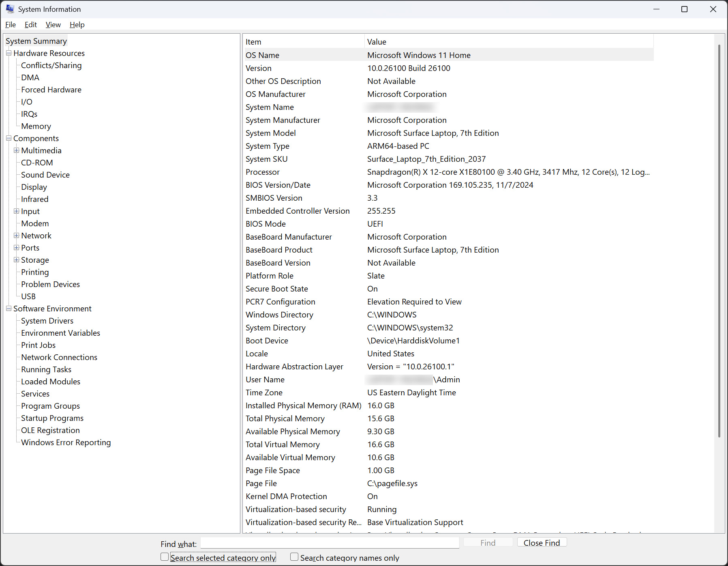Open the View menu
This screenshot has height=566, width=728.
click(53, 25)
